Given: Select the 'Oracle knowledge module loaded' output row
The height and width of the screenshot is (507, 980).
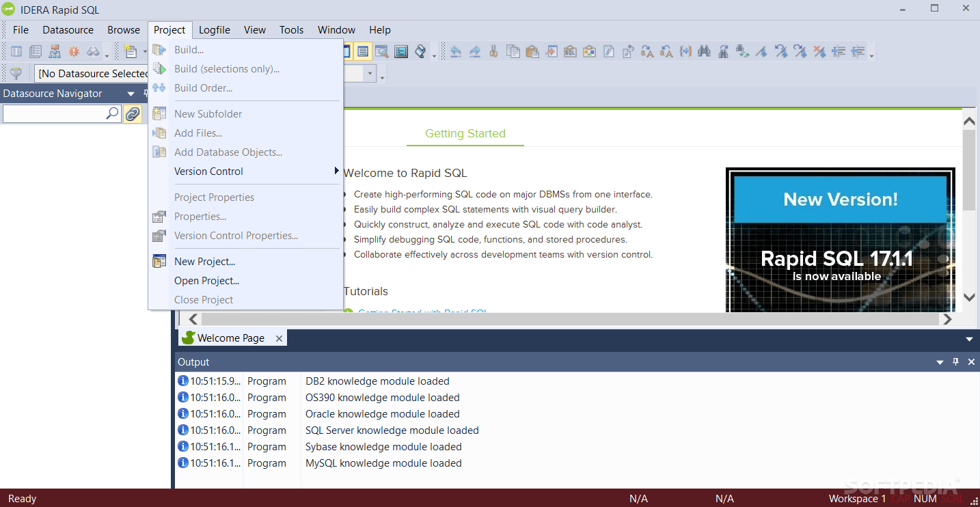Looking at the screenshot, I should (577, 414).
